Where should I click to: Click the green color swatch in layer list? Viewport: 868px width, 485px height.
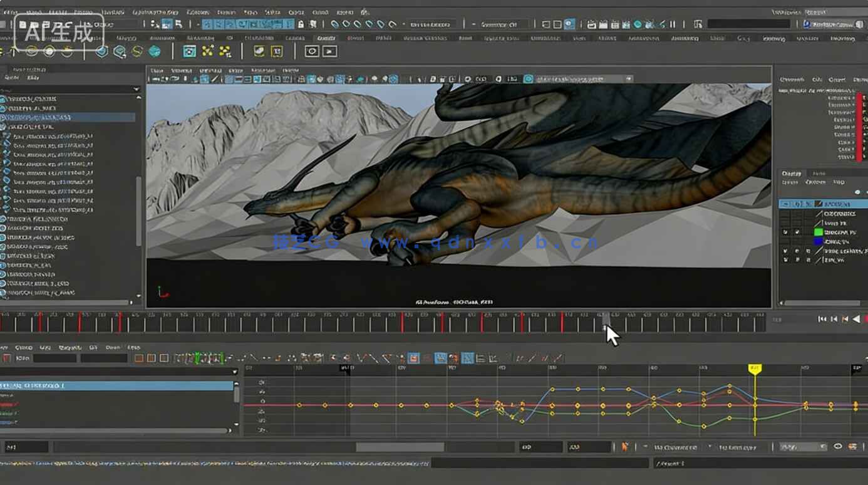coord(818,232)
